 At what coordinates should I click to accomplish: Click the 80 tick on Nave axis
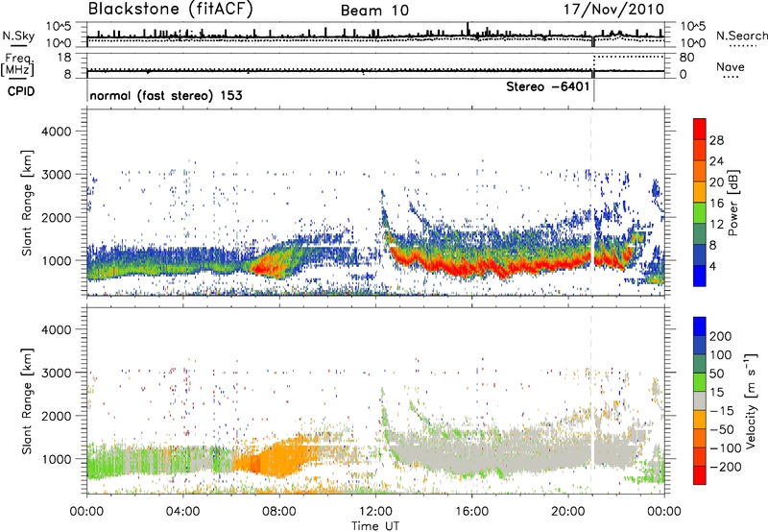click(686, 58)
